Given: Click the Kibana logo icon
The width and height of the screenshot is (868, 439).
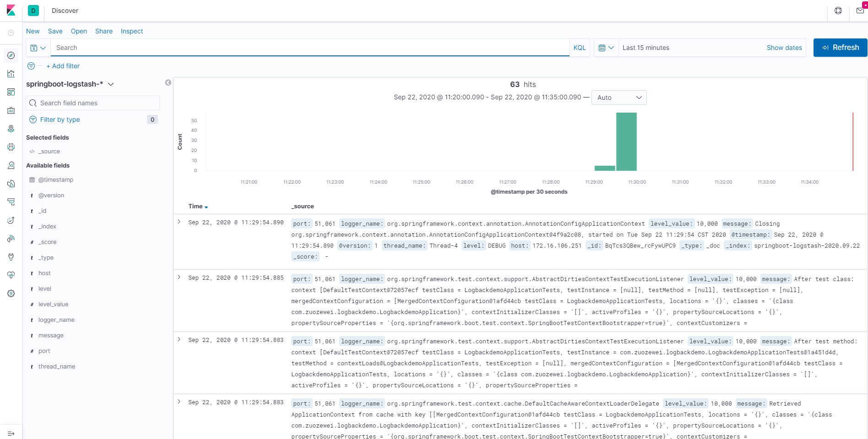Looking at the screenshot, I should coord(11,10).
